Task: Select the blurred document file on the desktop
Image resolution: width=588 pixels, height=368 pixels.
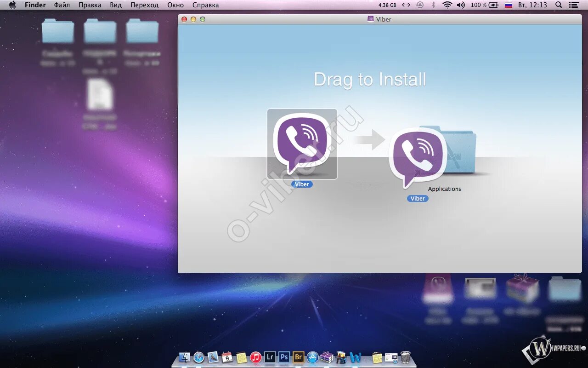Action: [x=100, y=94]
